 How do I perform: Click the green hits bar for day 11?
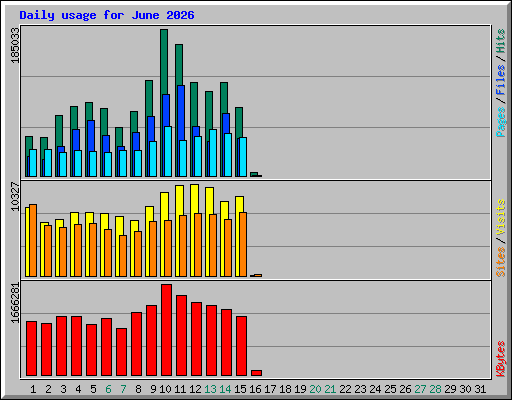(179, 65)
